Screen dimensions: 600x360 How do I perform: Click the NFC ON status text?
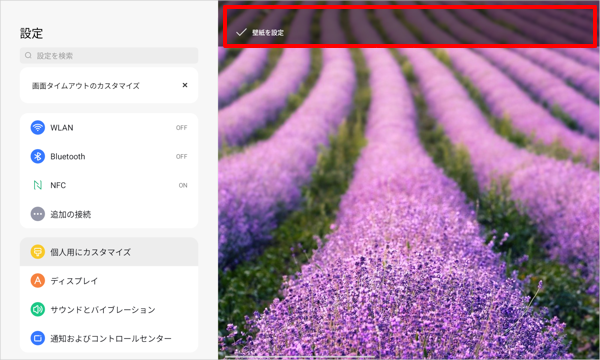click(183, 186)
